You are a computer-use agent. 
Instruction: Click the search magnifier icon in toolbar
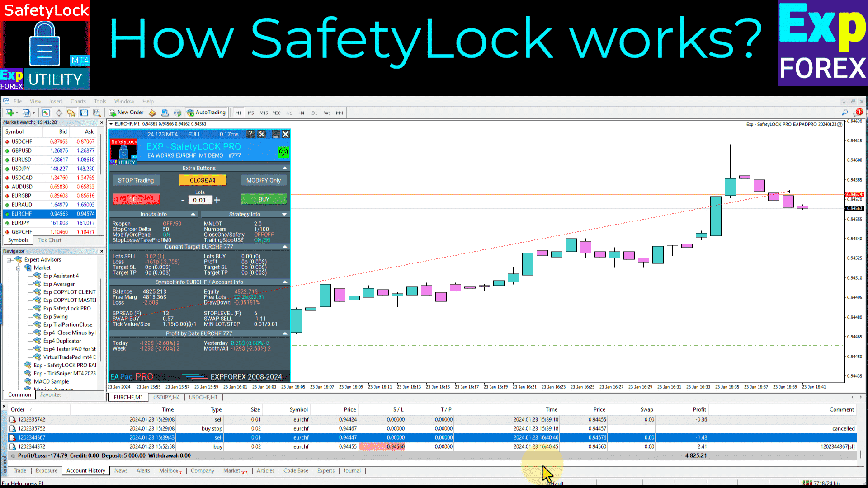(x=844, y=113)
